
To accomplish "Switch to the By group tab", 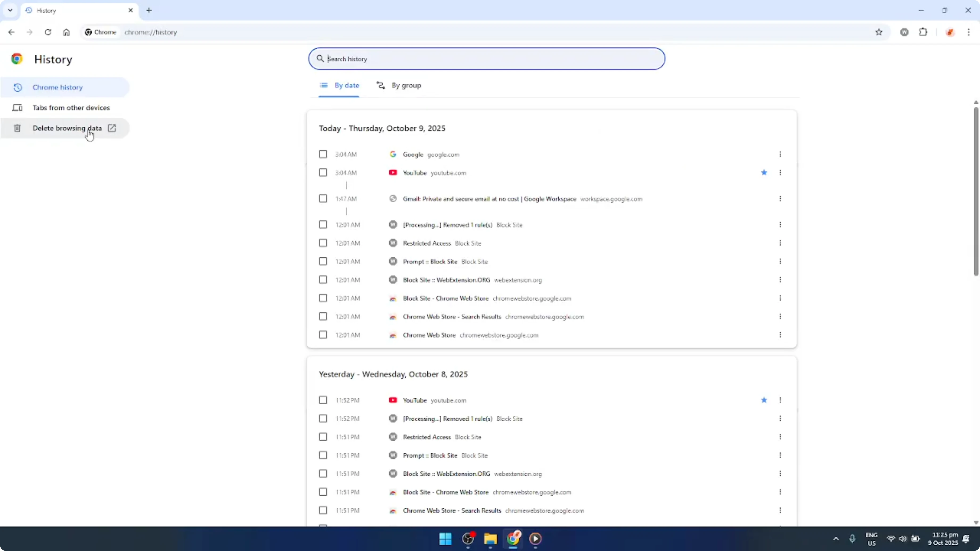I will tap(399, 85).
